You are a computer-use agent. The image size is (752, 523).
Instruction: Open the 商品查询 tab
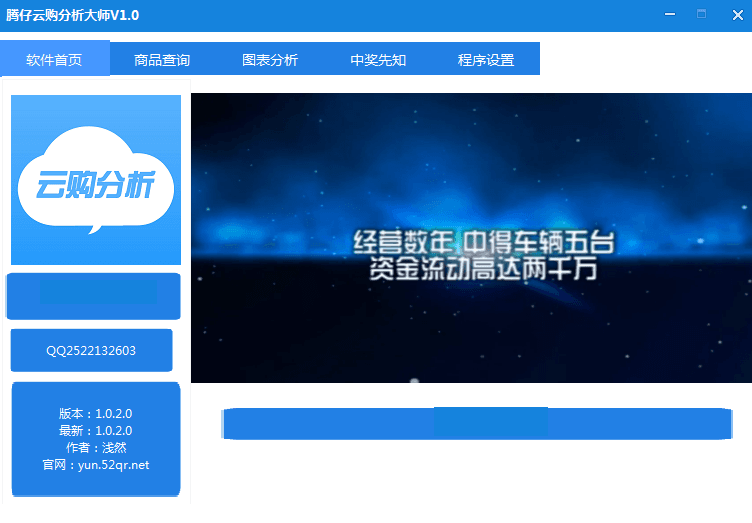pos(162,59)
